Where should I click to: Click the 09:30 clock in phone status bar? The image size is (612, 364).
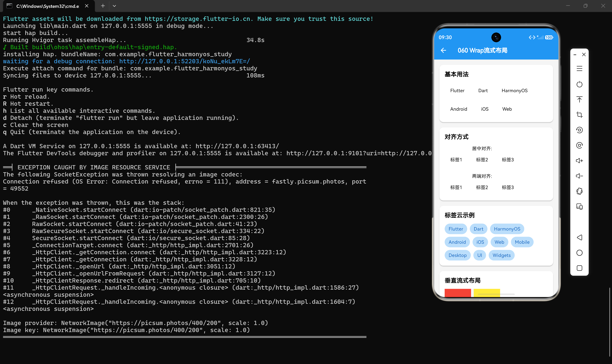click(445, 37)
